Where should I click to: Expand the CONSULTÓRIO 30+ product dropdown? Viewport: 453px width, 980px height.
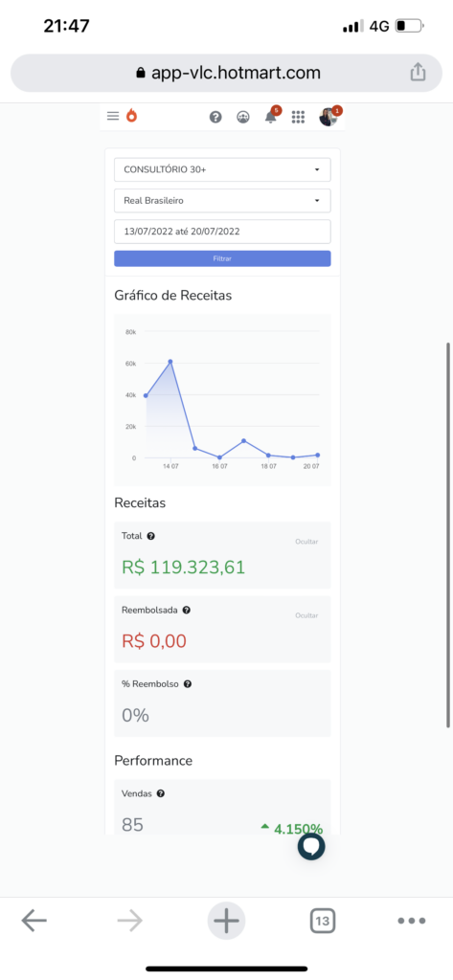(x=222, y=169)
